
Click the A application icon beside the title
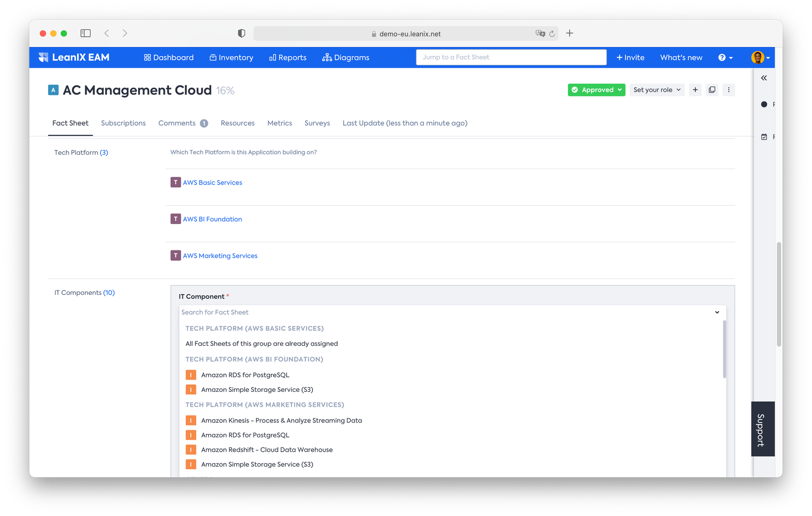pyautogui.click(x=53, y=90)
